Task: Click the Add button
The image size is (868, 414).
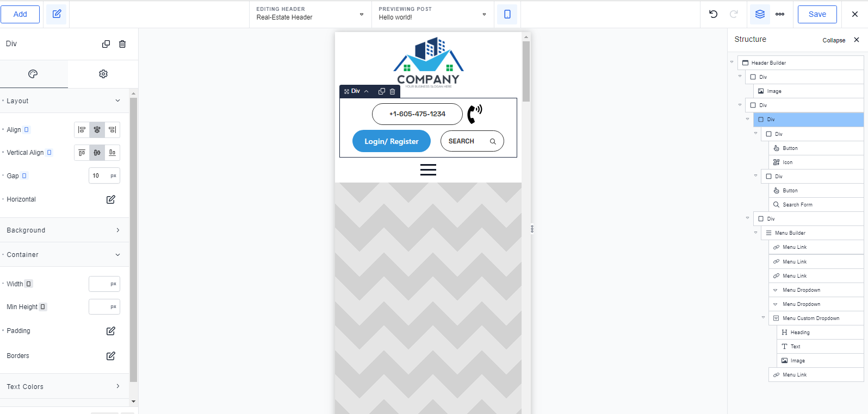Action: pyautogui.click(x=20, y=14)
